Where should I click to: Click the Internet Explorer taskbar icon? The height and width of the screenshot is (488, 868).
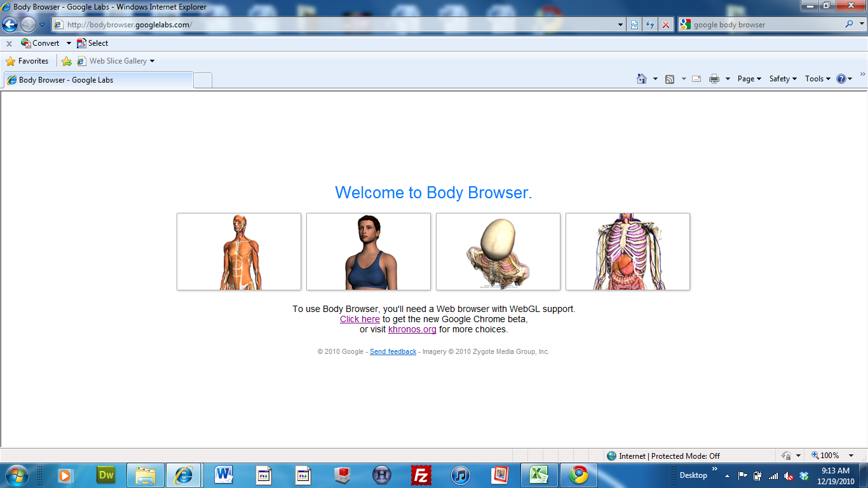point(184,475)
